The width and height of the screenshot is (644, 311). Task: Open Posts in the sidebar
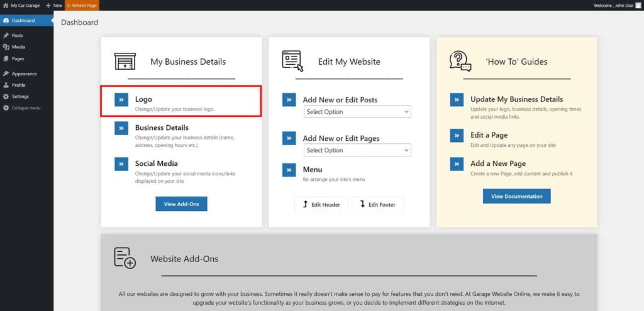(x=18, y=36)
